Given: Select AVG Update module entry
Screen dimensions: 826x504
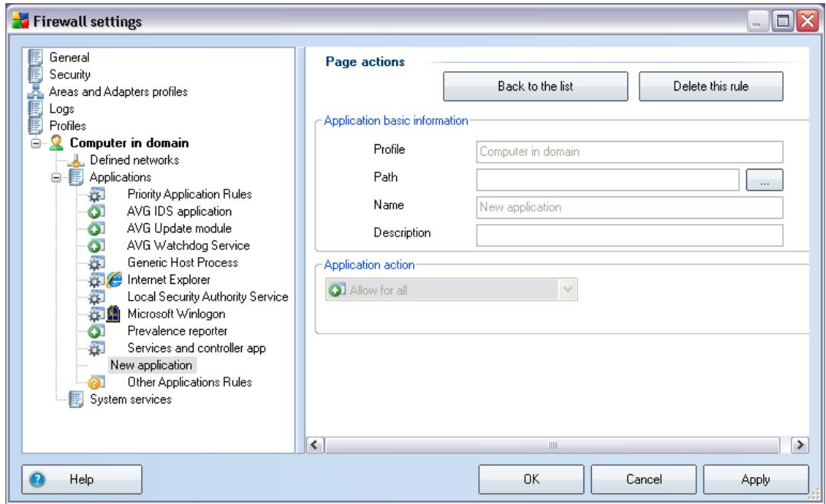Looking at the screenshot, I should [x=179, y=228].
